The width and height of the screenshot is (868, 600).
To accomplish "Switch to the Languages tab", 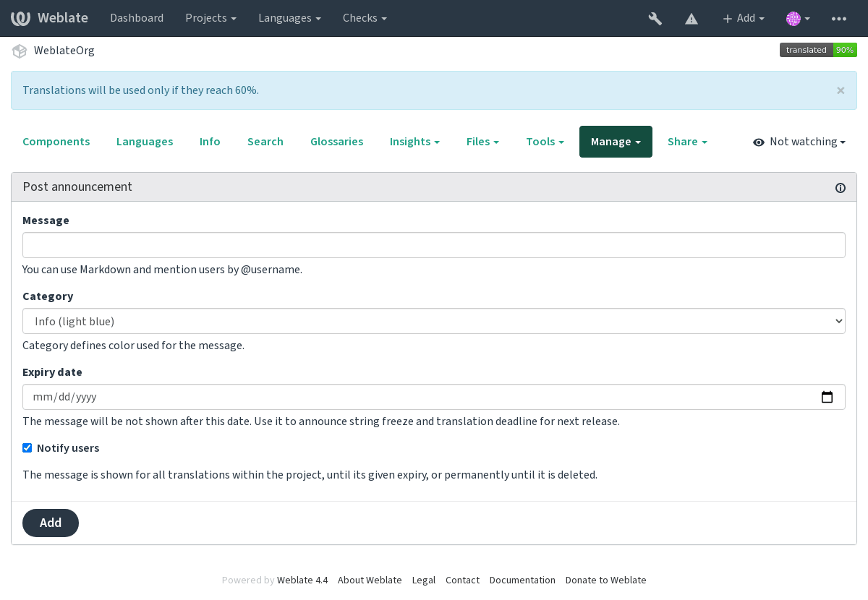I will tap(145, 142).
